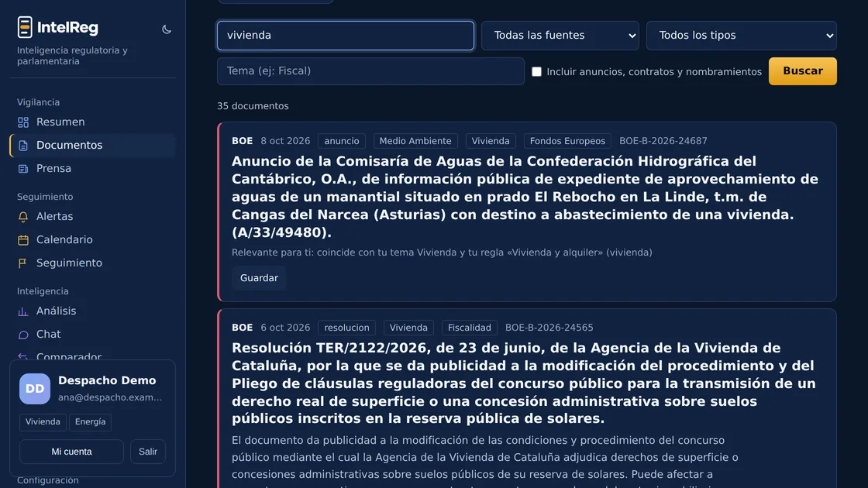Click the DD account avatar

click(35, 388)
